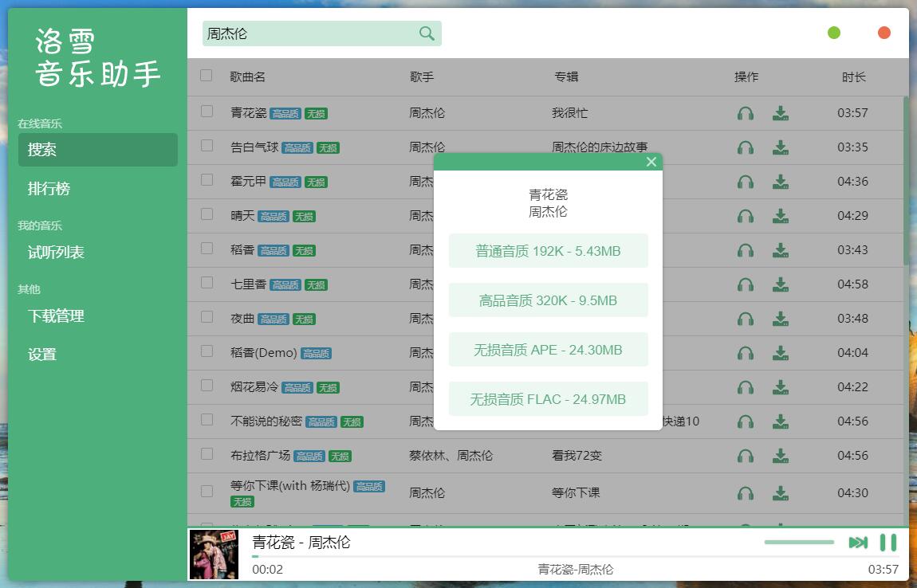The height and width of the screenshot is (588, 917).
Task: Check the box for 青花瓷 row
Action: 207,111
